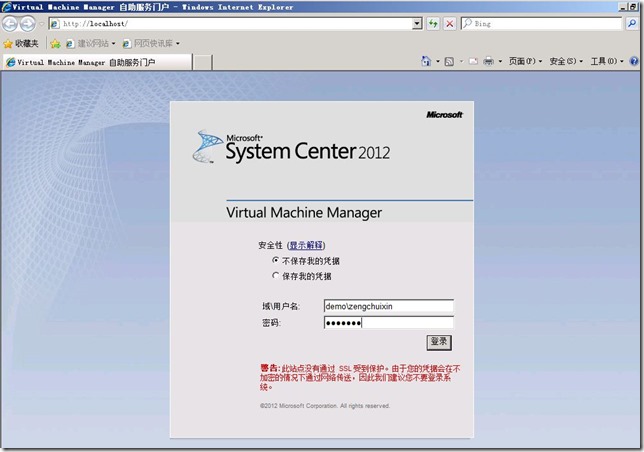
Task: Click the Print icon
Action: (x=488, y=61)
